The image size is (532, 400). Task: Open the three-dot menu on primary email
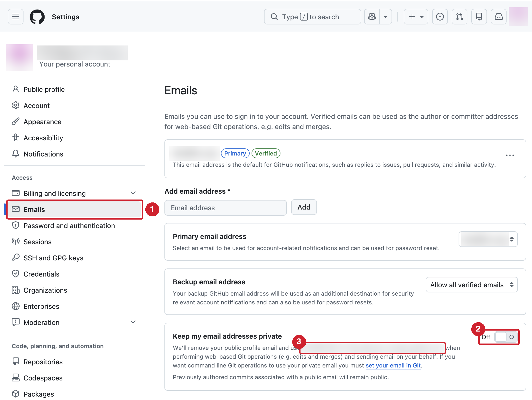[510, 155]
